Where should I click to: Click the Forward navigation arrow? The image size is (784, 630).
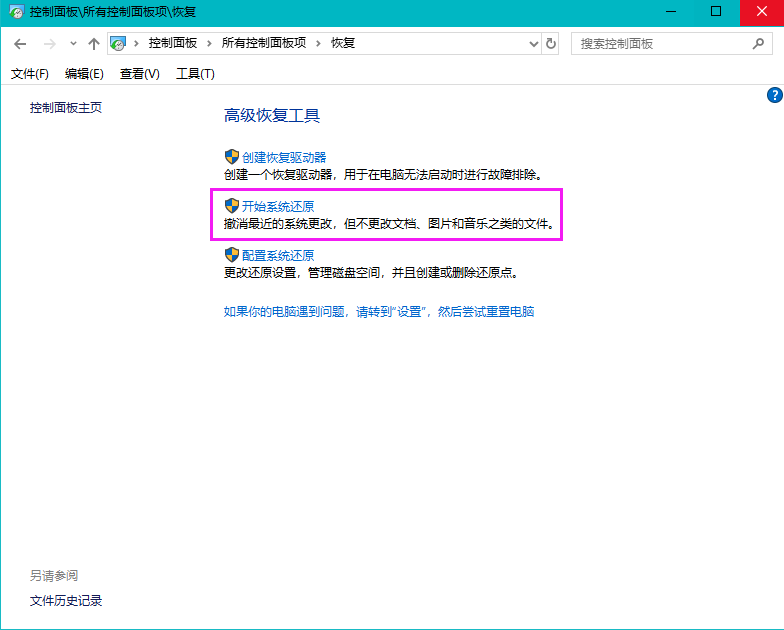point(49,44)
